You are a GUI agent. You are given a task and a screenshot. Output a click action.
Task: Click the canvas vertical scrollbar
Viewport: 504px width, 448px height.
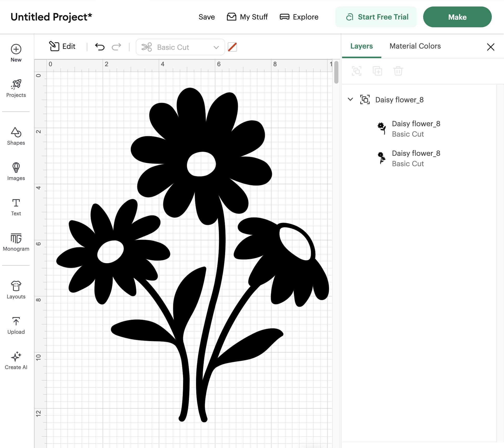(336, 72)
